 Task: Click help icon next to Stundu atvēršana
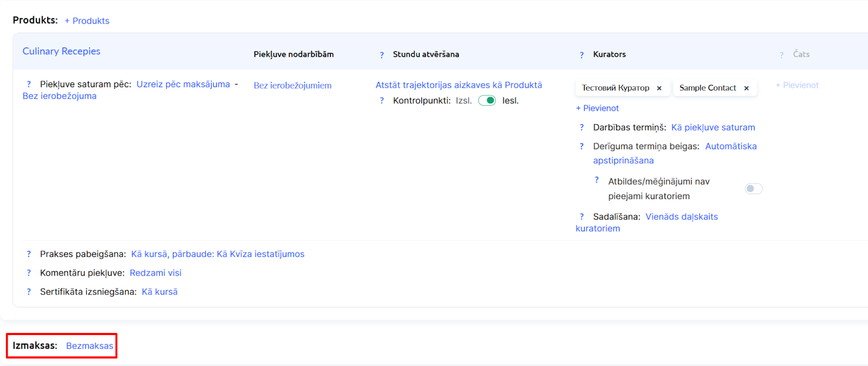point(382,55)
